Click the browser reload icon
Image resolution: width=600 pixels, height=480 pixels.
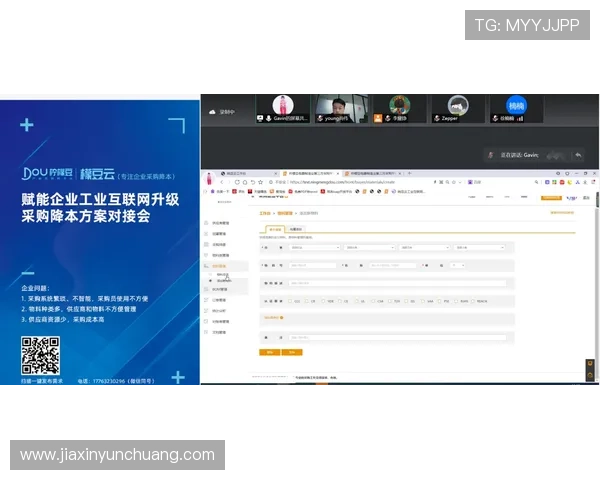[x=237, y=182]
